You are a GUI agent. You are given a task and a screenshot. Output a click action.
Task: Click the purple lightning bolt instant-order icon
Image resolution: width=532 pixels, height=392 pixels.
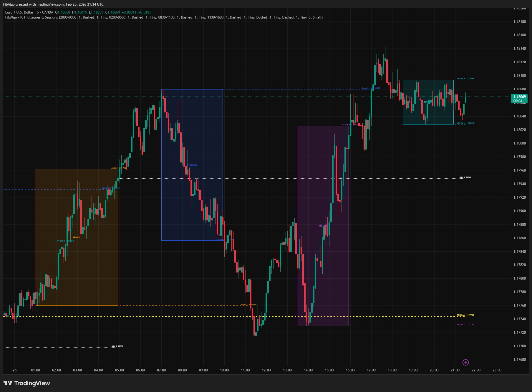[x=465, y=363]
